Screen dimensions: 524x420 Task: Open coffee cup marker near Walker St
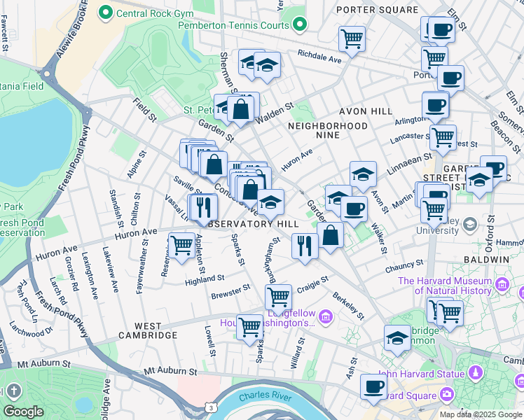(x=354, y=209)
